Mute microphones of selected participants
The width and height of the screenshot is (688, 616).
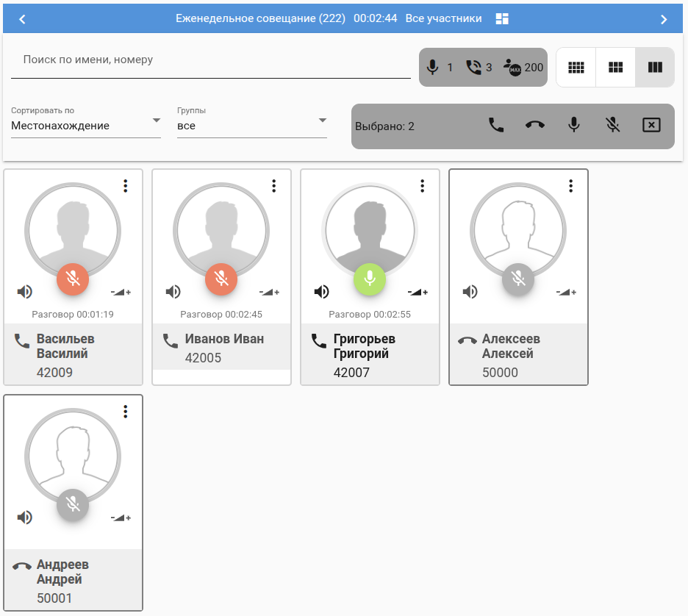pos(612,125)
